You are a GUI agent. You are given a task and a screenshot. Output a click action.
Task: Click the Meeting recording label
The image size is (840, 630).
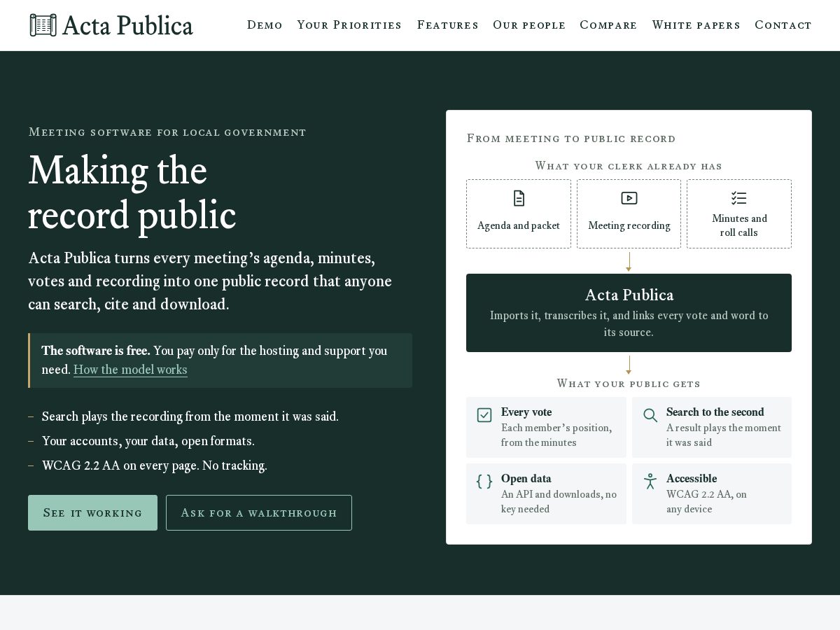629,225
